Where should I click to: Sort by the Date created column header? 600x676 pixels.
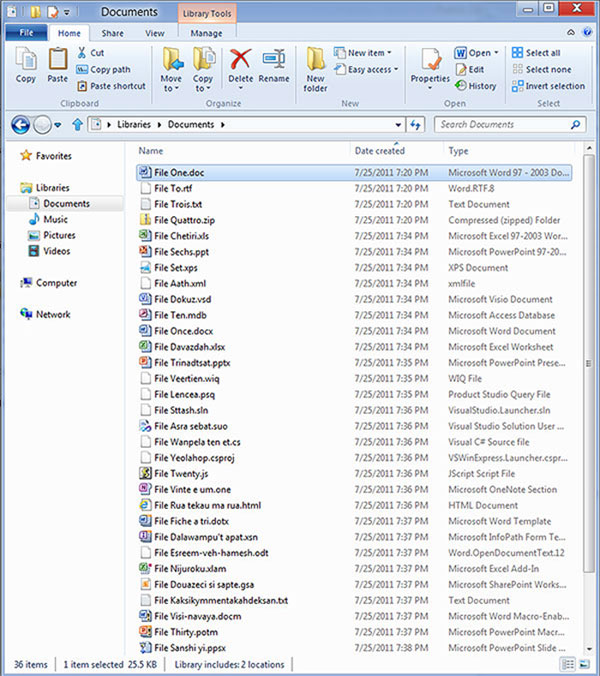point(379,151)
